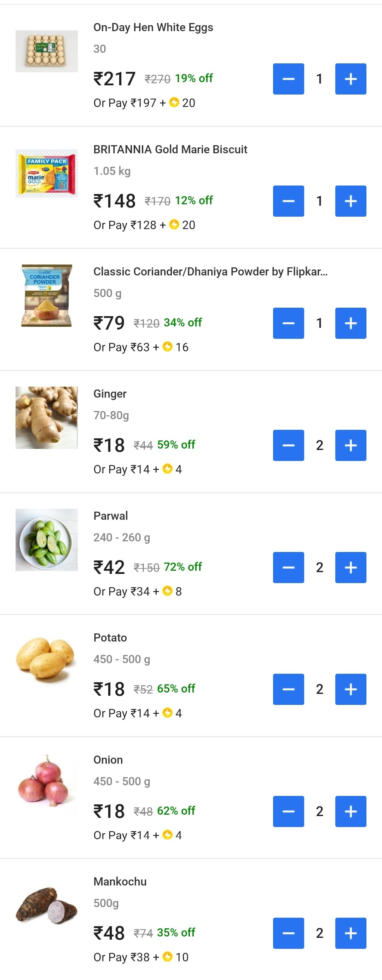Open Classic Coriander/Dhaniya Powder product title
Screen dimensions: 382x980
point(210,271)
